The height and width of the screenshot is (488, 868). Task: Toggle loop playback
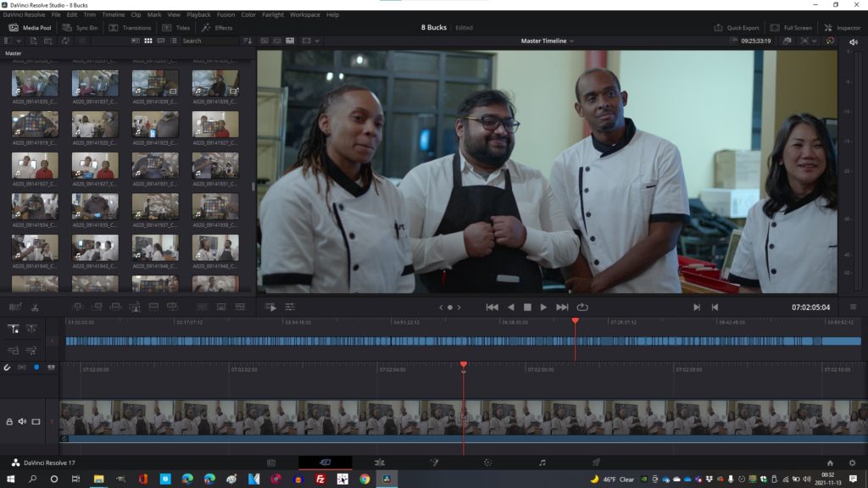(582, 307)
